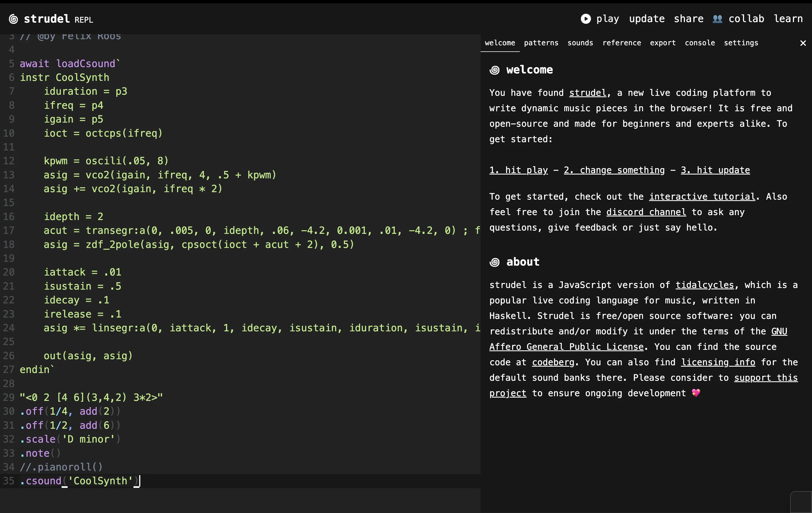Open the codeberg source link

tap(553, 362)
